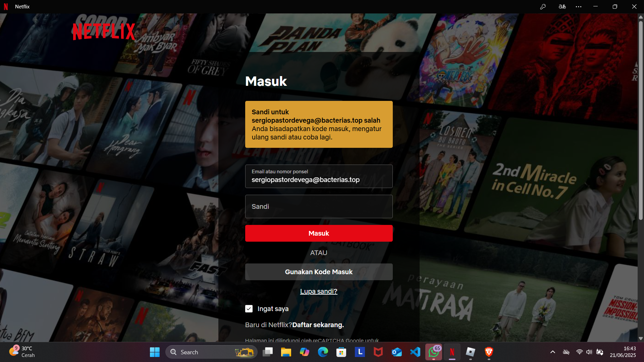The image size is (644, 362).
Task: Click the red Masuk button
Action: [319, 233]
